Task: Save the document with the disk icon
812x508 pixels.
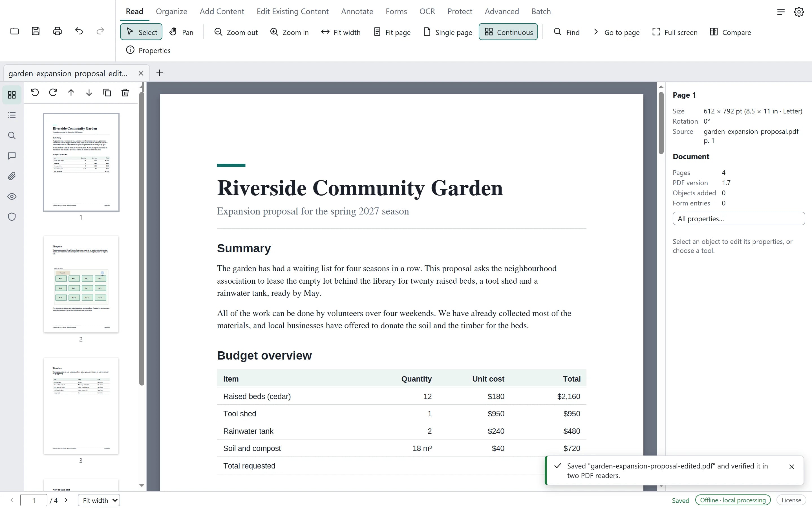Action: point(36,31)
